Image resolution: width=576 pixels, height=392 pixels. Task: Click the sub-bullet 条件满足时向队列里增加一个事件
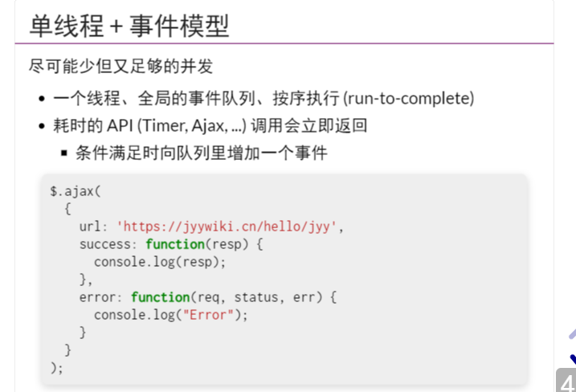(x=202, y=153)
